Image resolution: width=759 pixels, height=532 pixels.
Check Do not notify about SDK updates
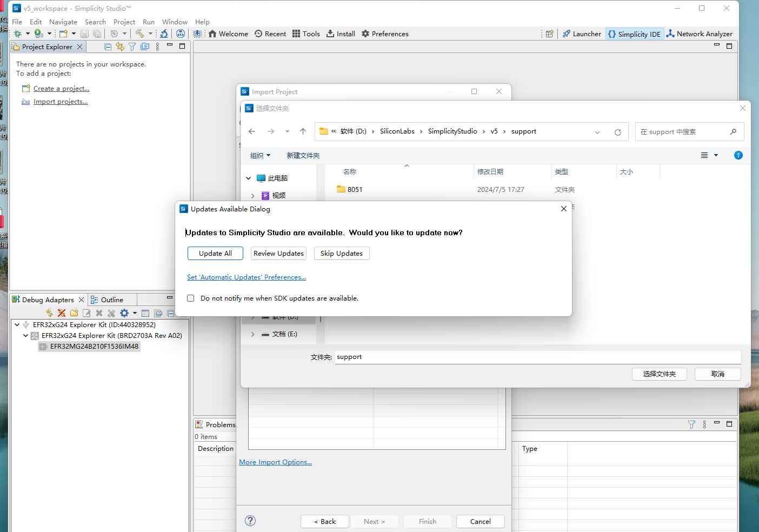click(190, 298)
